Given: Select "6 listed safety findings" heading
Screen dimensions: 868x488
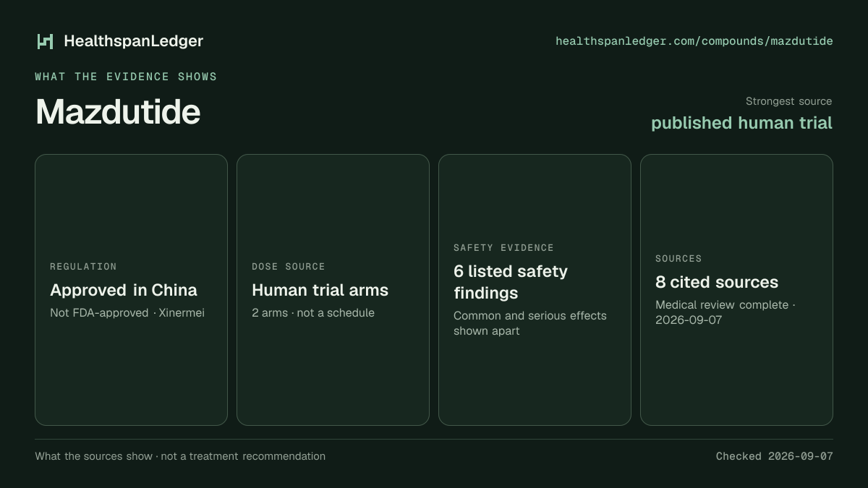Looking at the screenshot, I should click(x=511, y=282).
